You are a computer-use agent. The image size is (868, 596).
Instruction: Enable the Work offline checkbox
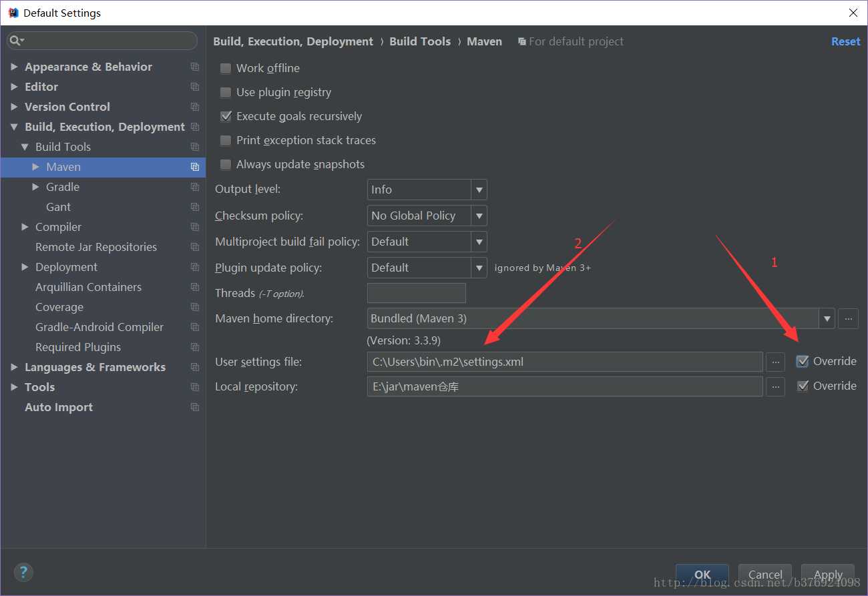click(226, 68)
